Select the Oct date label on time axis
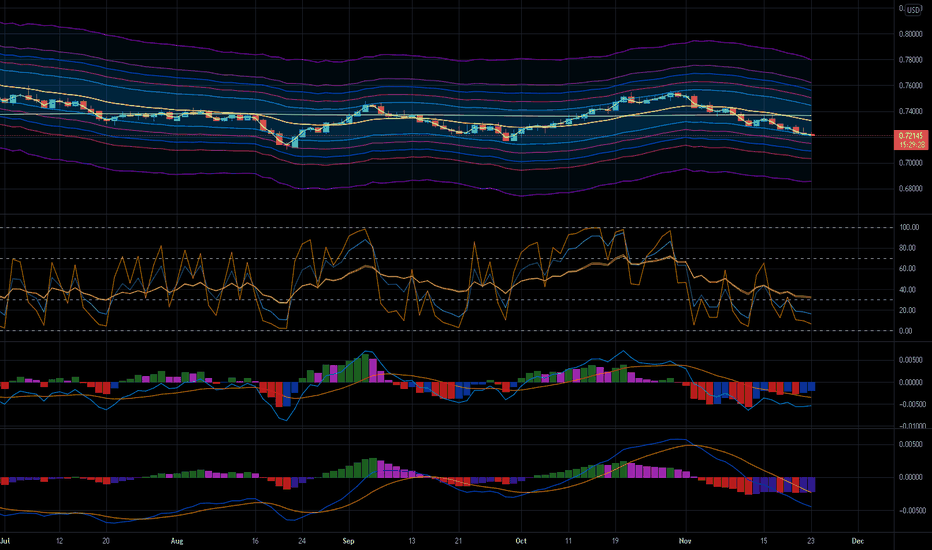This screenshot has height=550, width=932. click(521, 541)
